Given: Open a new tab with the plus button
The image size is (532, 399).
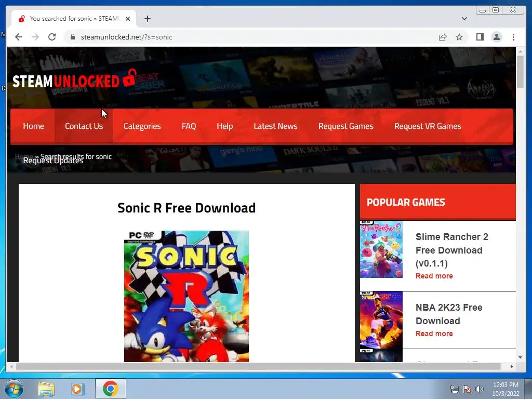Looking at the screenshot, I should (x=147, y=19).
